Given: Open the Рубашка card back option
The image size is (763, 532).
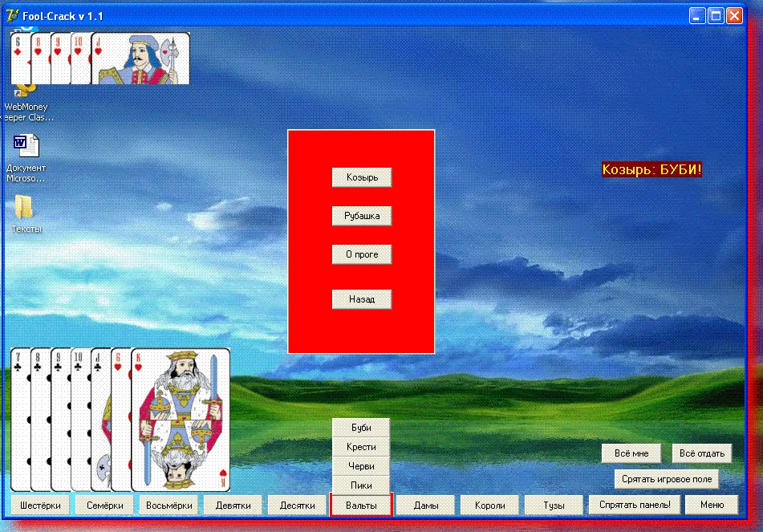Looking at the screenshot, I should point(362,216).
